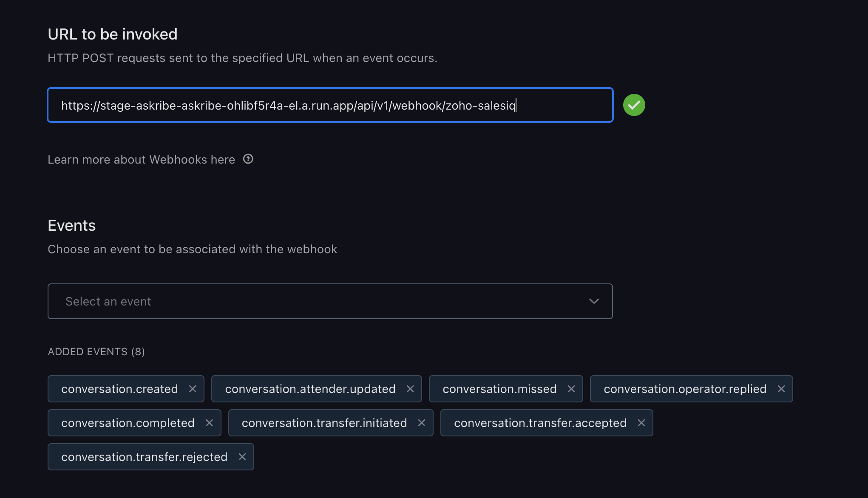The width and height of the screenshot is (868, 498).
Task: Delete the conversation.transfer.initiated event chip
Action: [422, 423]
